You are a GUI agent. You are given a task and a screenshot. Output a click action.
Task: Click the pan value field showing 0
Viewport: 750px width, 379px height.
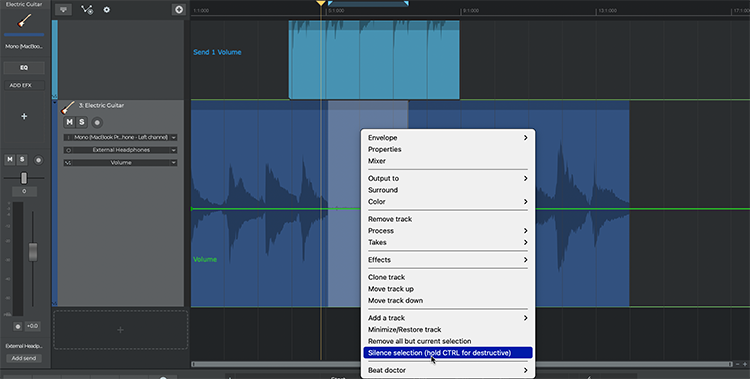[x=24, y=191]
